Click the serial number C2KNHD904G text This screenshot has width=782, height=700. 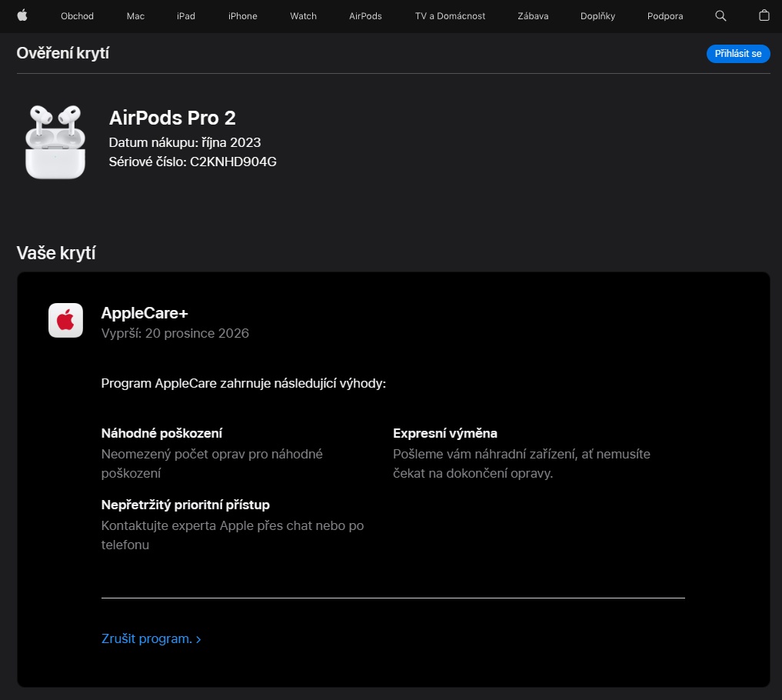(x=233, y=162)
